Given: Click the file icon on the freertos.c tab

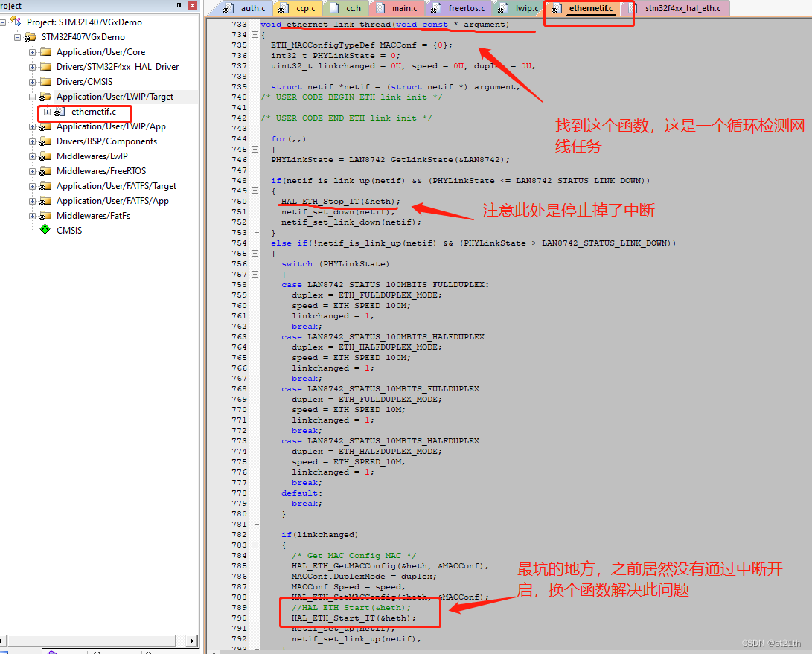Looking at the screenshot, I should tap(438, 8).
